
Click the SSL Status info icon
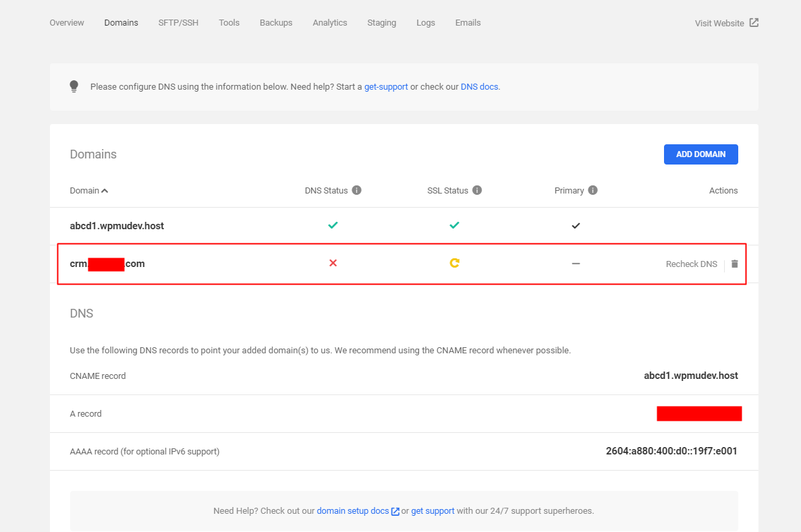[477, 190]
